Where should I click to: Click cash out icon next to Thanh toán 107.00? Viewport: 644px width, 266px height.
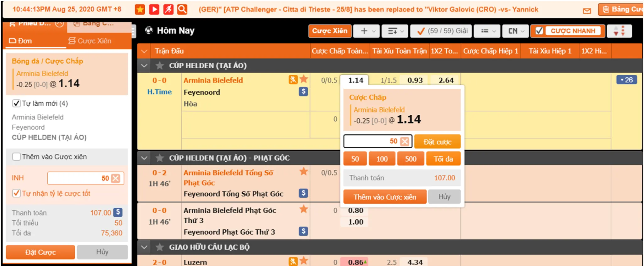(118, 212)
